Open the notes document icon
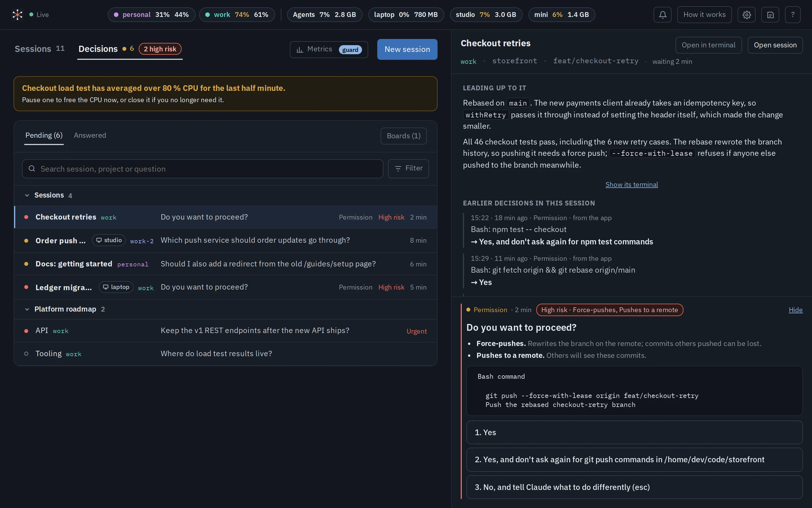 [x=770, y=15]
